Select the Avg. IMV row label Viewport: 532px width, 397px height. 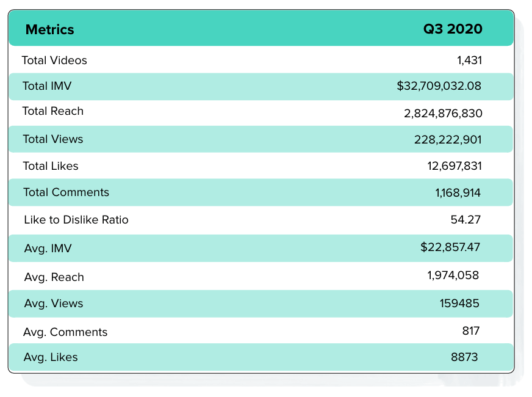coord(48,248)
